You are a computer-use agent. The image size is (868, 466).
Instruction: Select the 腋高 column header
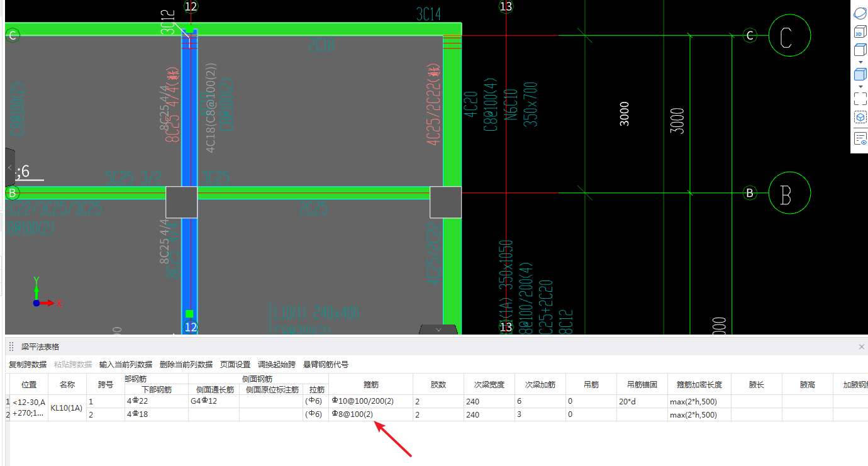(x=808, y=384)
